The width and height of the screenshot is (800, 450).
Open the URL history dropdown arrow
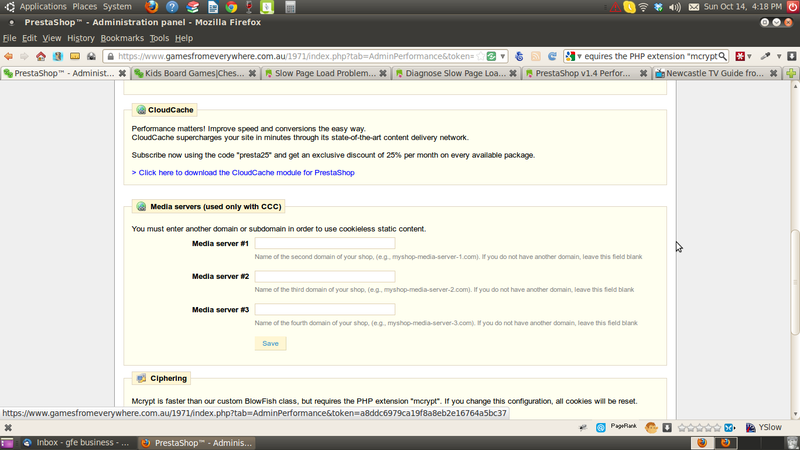[x=503, y=56]
